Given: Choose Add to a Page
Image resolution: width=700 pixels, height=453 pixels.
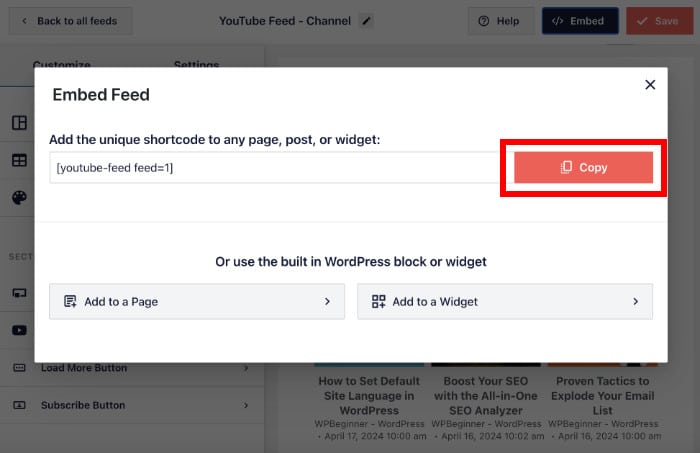Looking at the screenshot, I should click(x=197, y=301).
